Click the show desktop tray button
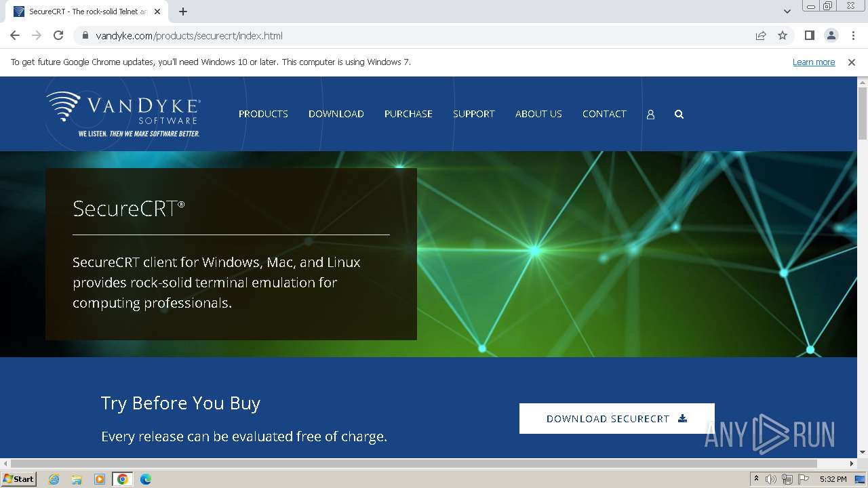The width and height of the screenshot is (868, 488). 860,479
